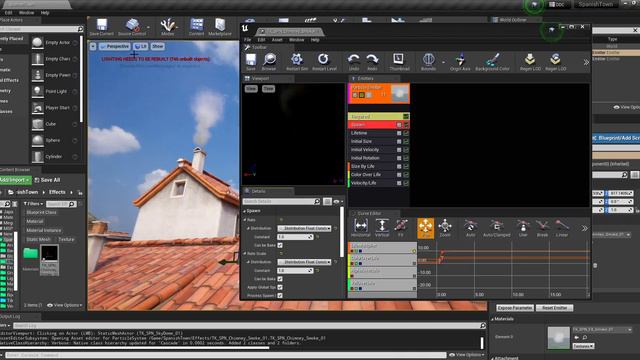Screen dimensions: 640x360
Task: Select Pan mode in Curve Editor
Action: click(425, 227)
